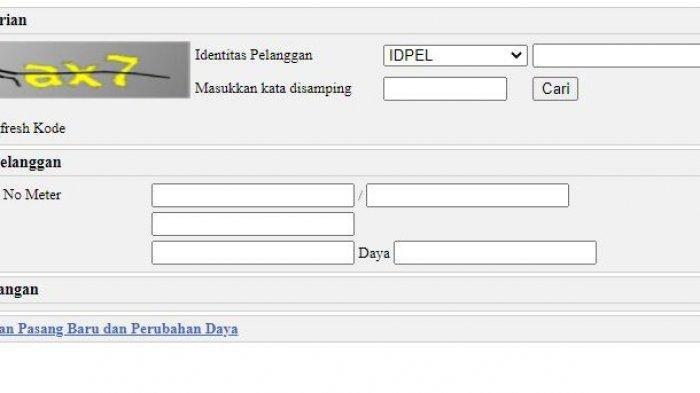Click the Cari search button
The width and height of the screenshot is (700, 393).
coord(555,89)
